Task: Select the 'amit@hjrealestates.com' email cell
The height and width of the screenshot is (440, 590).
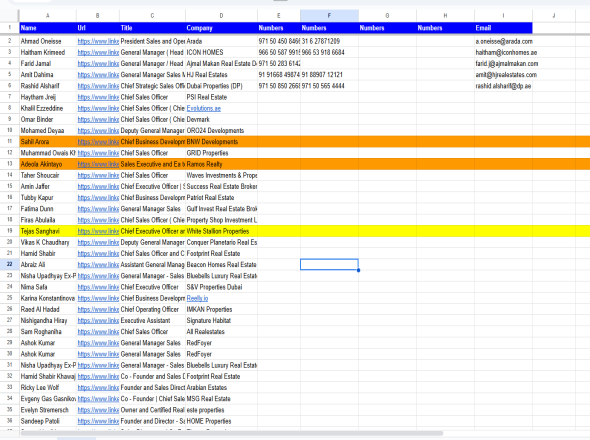Action: (503, 75)
